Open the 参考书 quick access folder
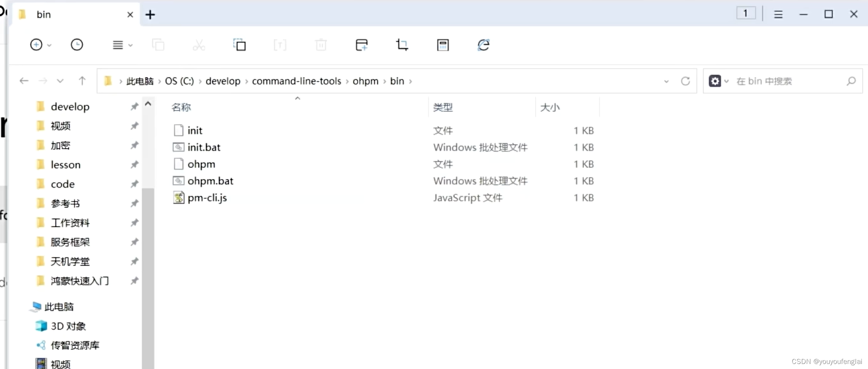The image size is (868, 369). (x=65, y=203)
